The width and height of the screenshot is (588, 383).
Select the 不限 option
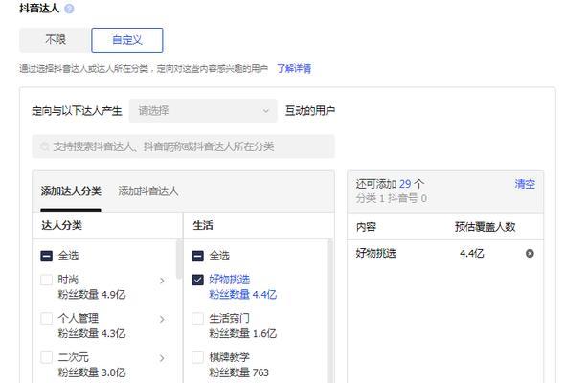(56, 40)
